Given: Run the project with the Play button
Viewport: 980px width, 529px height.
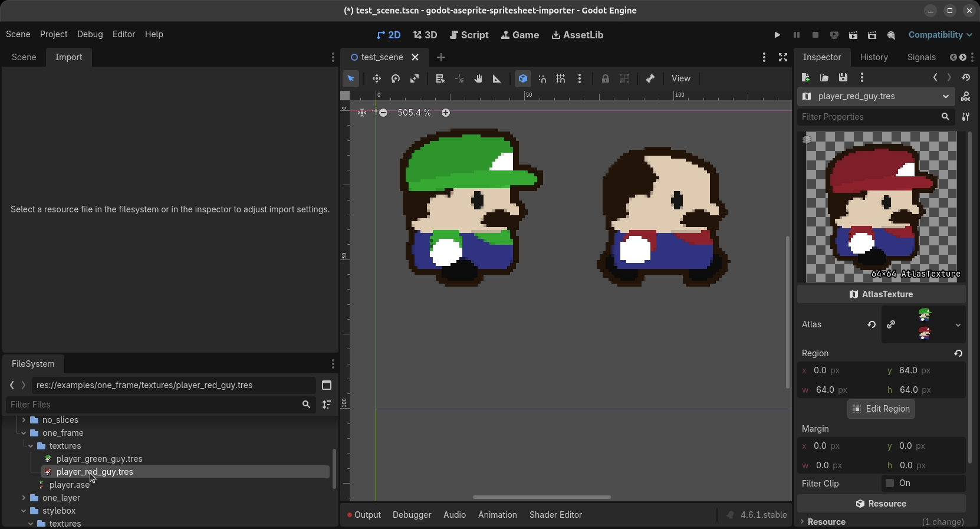Looking at the screenshot, I should [777, 35].
